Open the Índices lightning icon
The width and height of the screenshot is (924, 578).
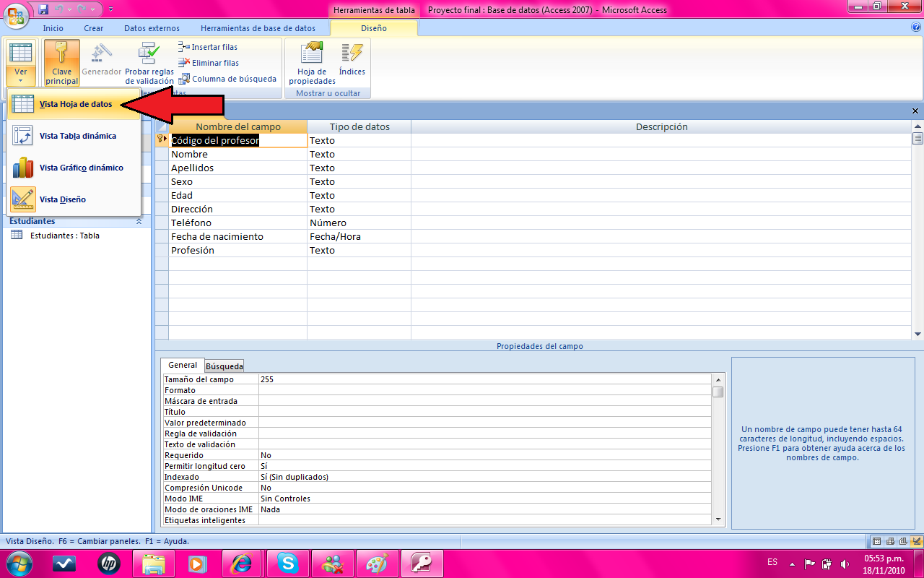(x=352, y=53)
